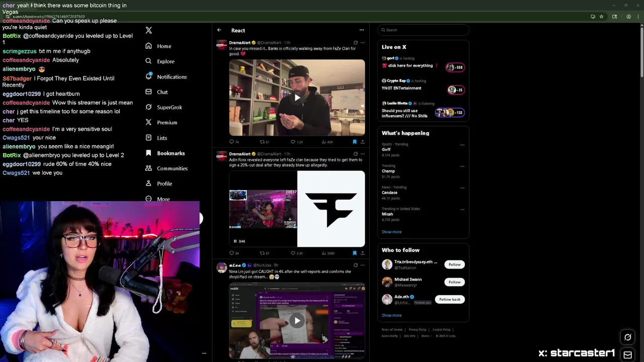Expand the More item in sidebar navigation
The image size is (644, 362).
point(157,199)
